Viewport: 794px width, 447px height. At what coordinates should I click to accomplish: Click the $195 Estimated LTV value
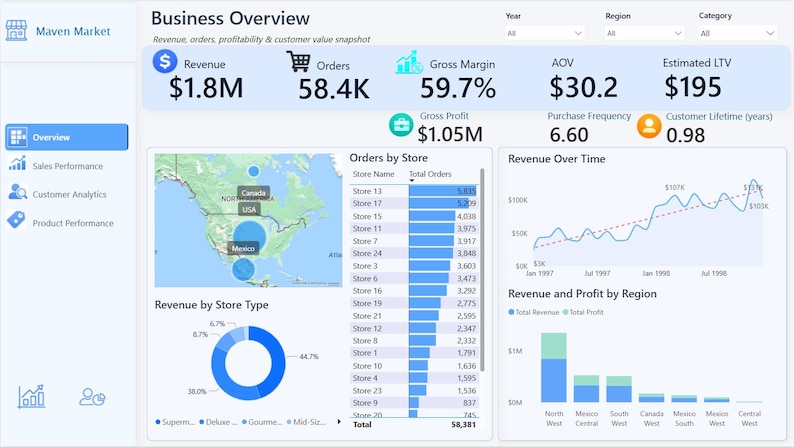pyautogui.click(x=693, y=87)
